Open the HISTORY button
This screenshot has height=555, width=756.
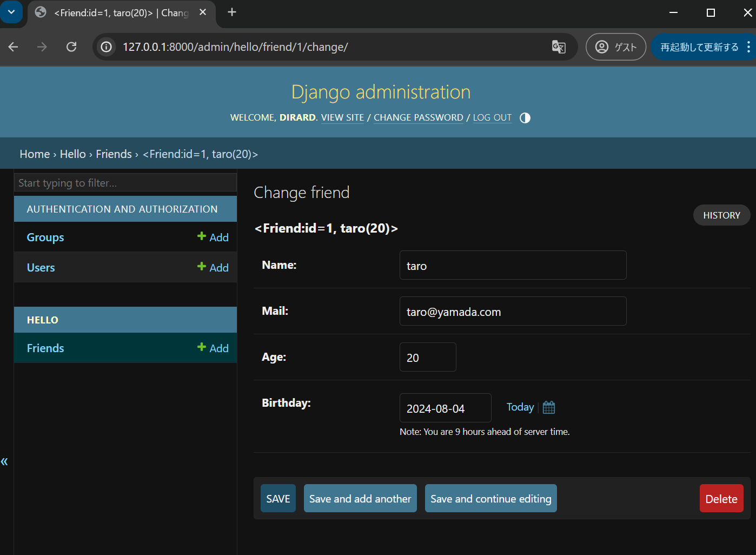(721, 215)
